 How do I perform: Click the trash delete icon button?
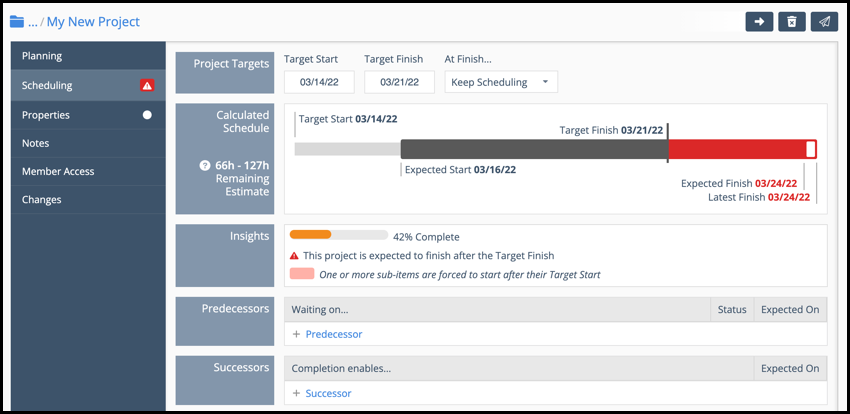click(791, 22)
